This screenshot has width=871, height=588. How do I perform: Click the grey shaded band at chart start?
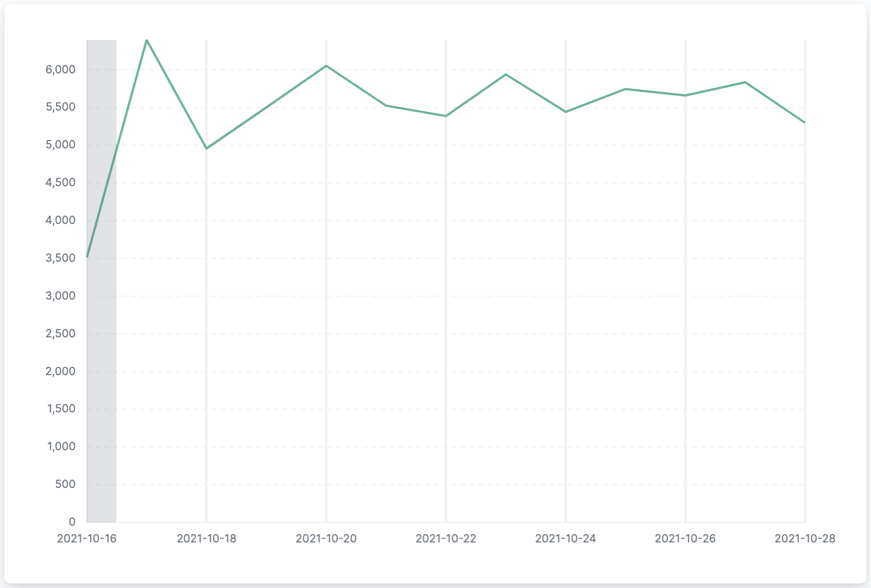102,333
